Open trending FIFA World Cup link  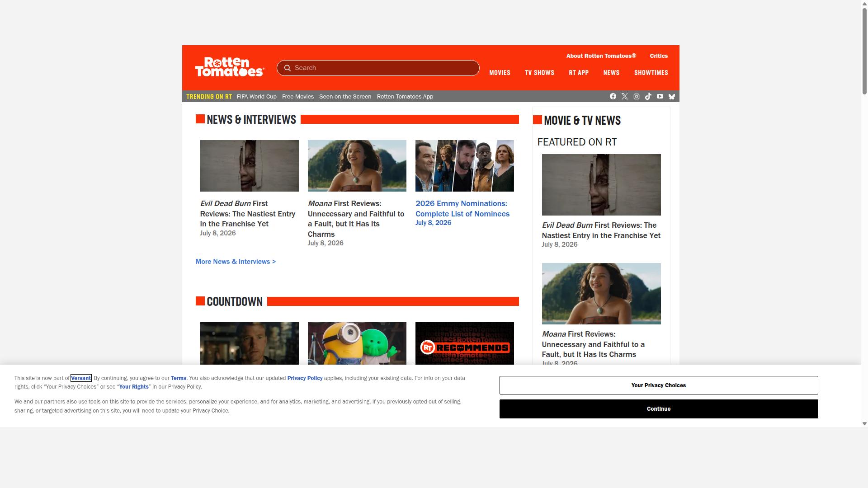click(x=256, y=97)
